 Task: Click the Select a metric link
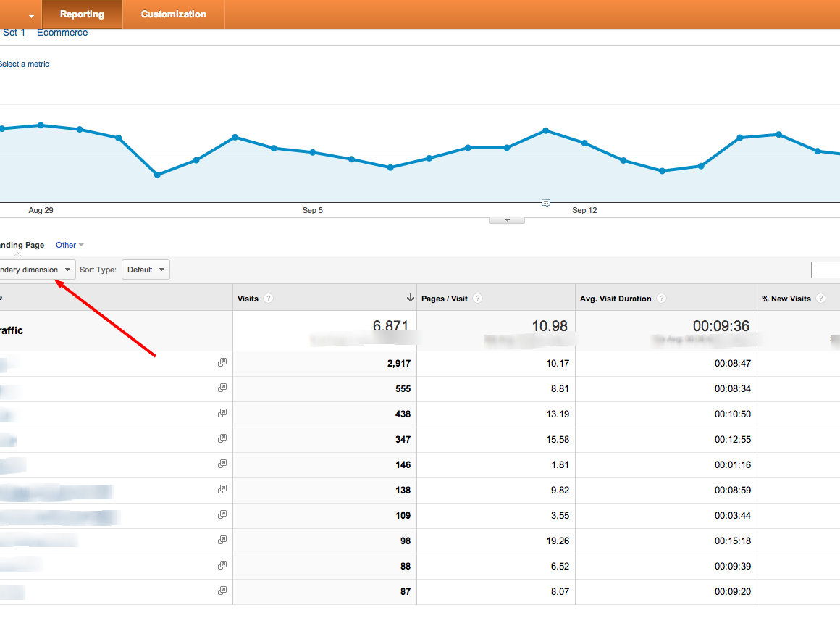[x=24, y=64]
